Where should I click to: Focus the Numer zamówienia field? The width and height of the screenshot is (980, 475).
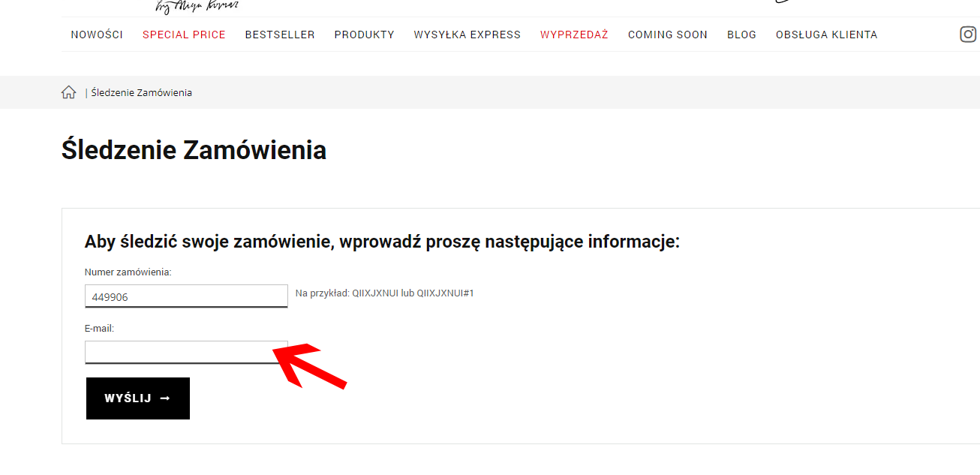186,296
